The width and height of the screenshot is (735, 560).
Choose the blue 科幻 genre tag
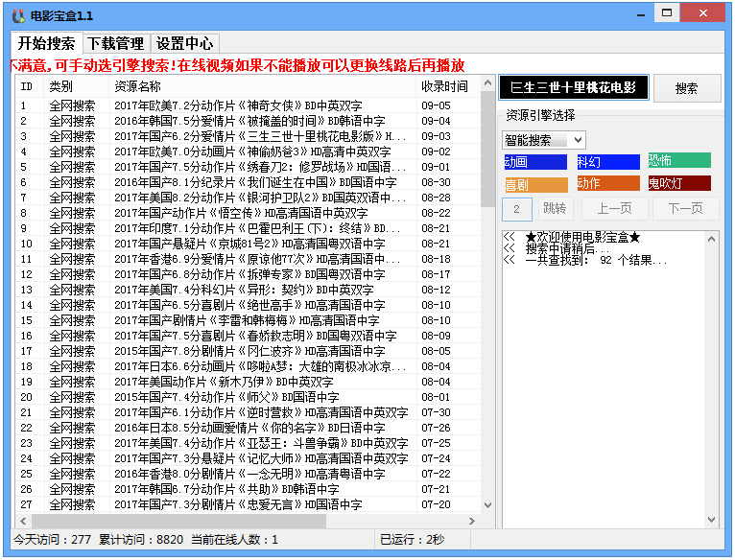click(607, 162)
